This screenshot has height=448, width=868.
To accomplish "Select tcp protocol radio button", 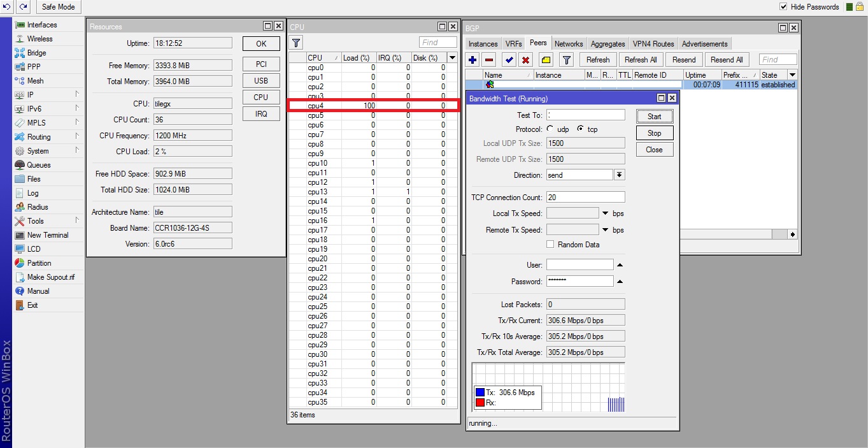I will (x=580, y=129).
